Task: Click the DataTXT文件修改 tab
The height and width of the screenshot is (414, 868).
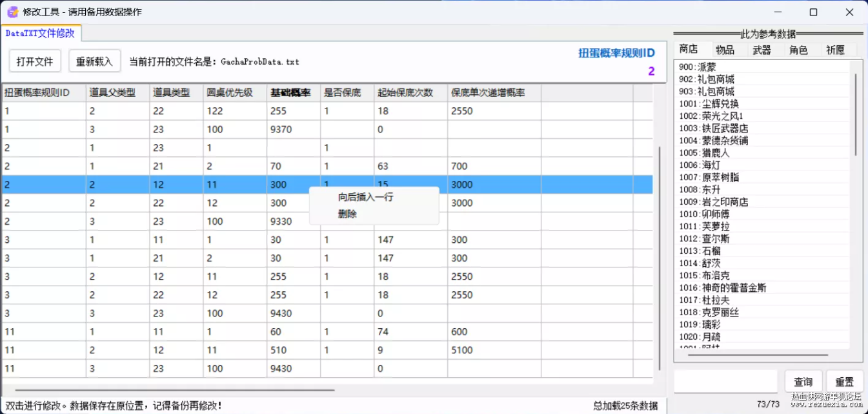Action: click(x=40, y=33)
